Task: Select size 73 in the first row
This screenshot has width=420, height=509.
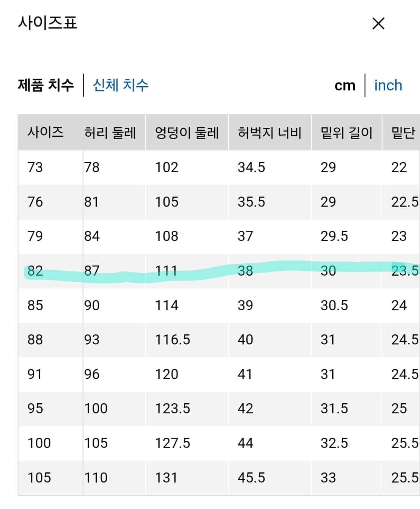Action: pyautogui.click(x=34, y=167)
